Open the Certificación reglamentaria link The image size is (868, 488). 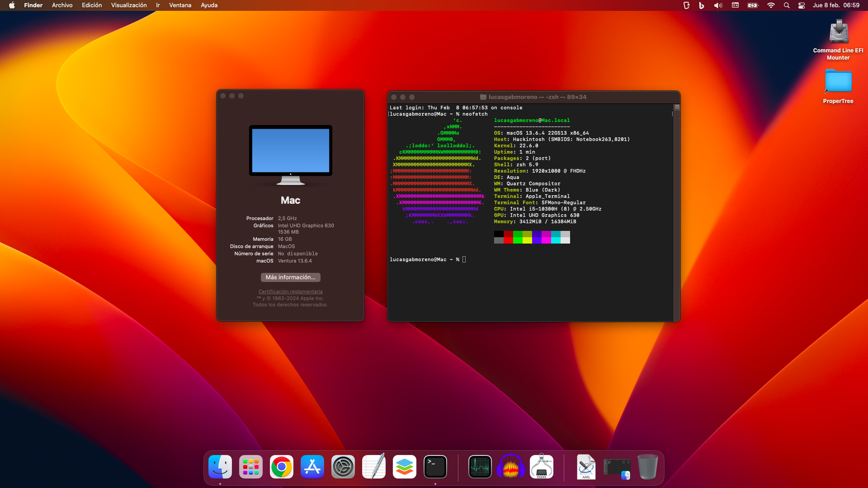290,291
